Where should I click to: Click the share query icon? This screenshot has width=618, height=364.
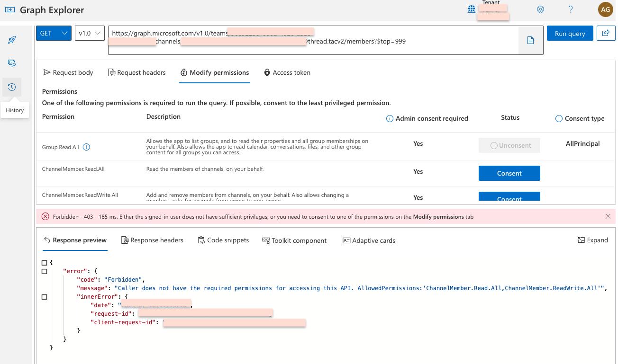606,33
